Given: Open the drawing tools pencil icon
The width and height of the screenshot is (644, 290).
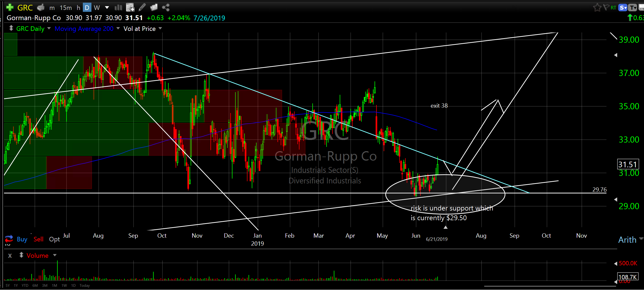Looking at the screenshot, I should coord(142,7).
